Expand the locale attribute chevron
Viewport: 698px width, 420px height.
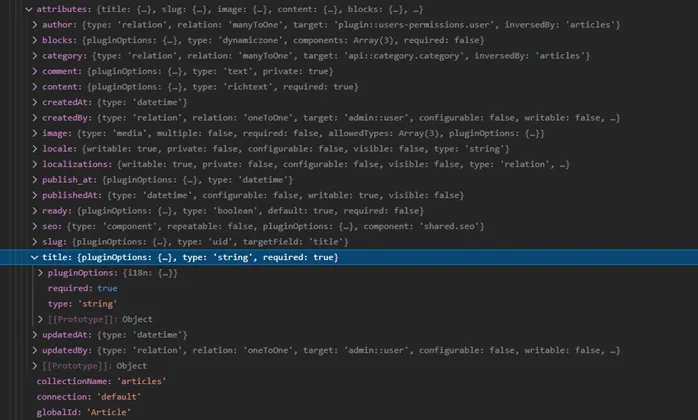click(35, 149)
